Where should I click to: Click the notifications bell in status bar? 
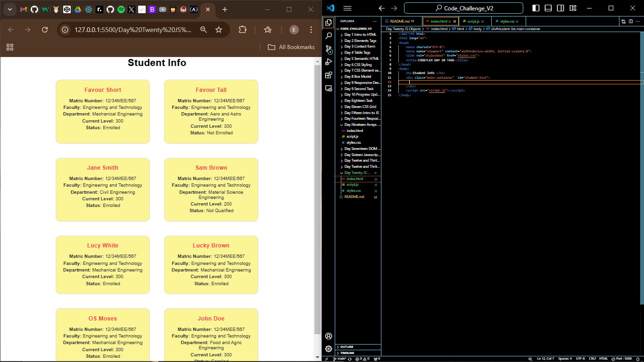(638, 359)
